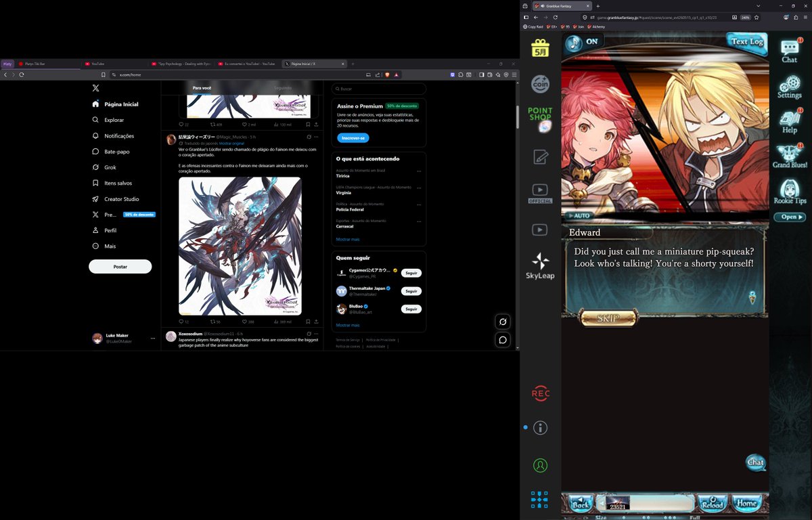Open Explorar in X sidebar
The height and width of the screenshot is (520, 812).
pos(108,120)
